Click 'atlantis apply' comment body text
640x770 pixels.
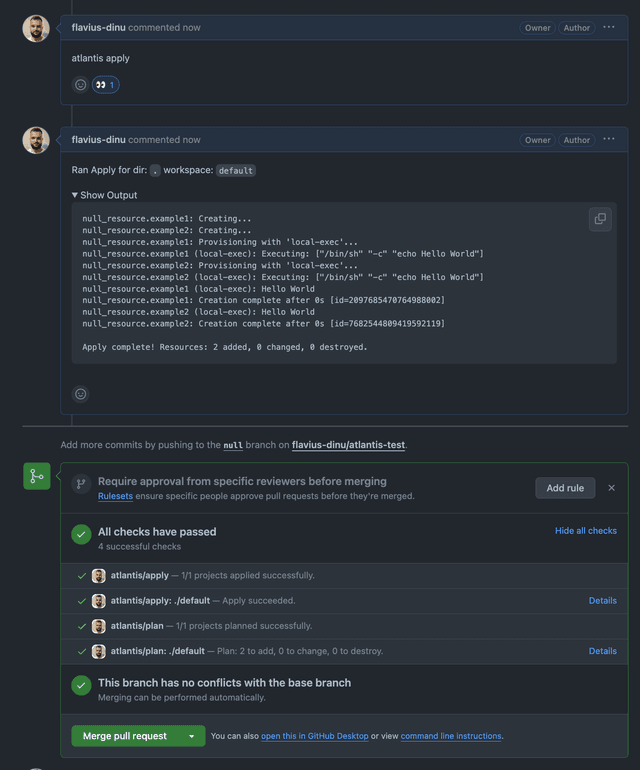[101, 58]
